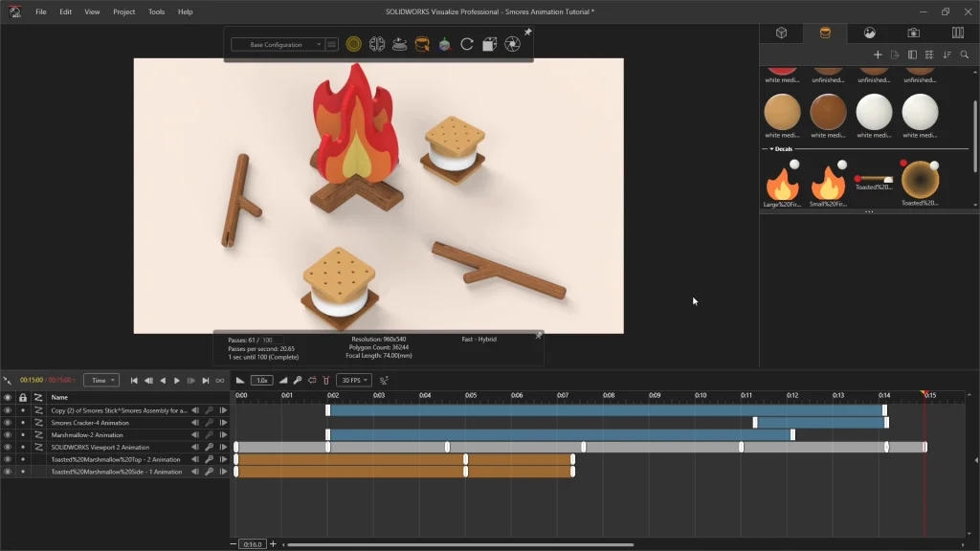Toggle visibility of Smores Cracker-4 Animation
The image size is (980, 551).
8,423
